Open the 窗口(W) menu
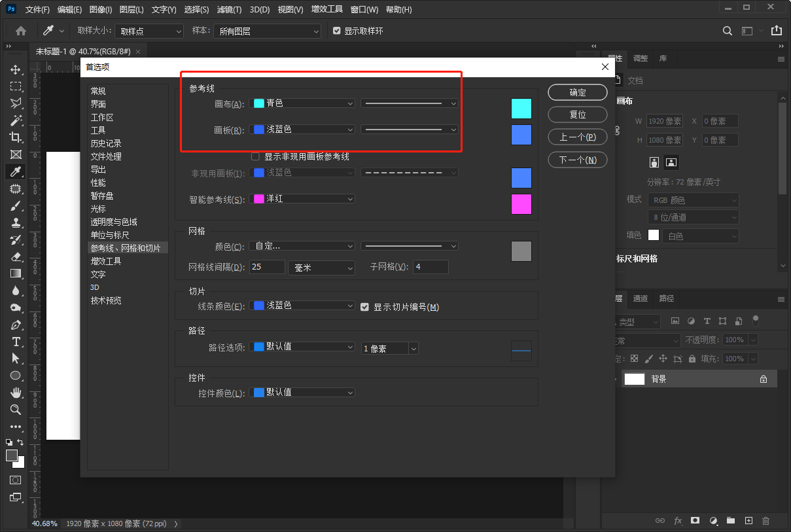Screen dimensions: 791x532 click(x=364, y=10)
